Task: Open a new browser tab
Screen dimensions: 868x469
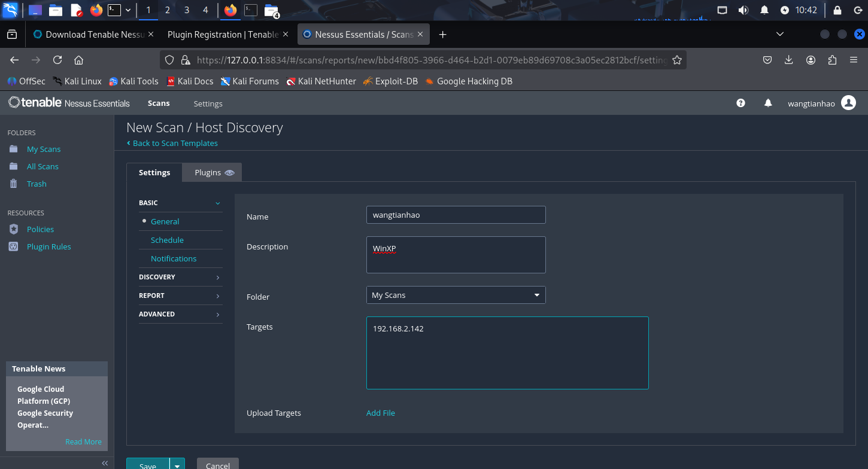Action: (x=443, y=35)
